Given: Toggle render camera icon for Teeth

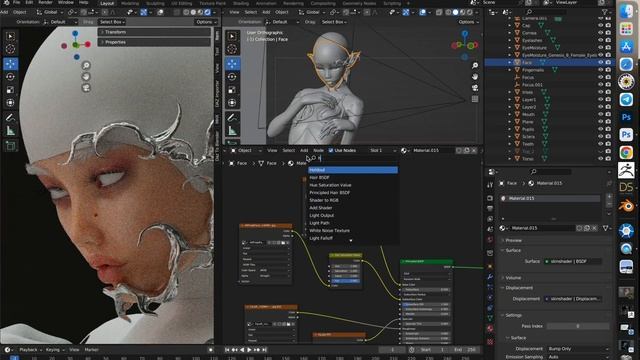Looking at the screenshot, I should 608,144.
